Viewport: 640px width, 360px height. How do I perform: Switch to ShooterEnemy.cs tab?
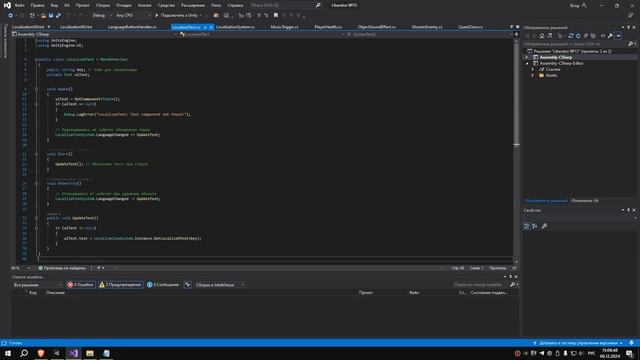tap(427, 27)
